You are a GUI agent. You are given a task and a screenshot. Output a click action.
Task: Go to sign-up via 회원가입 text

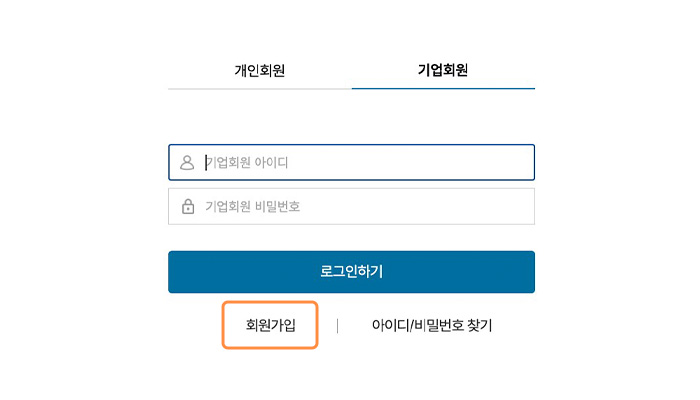pos(271,325)
